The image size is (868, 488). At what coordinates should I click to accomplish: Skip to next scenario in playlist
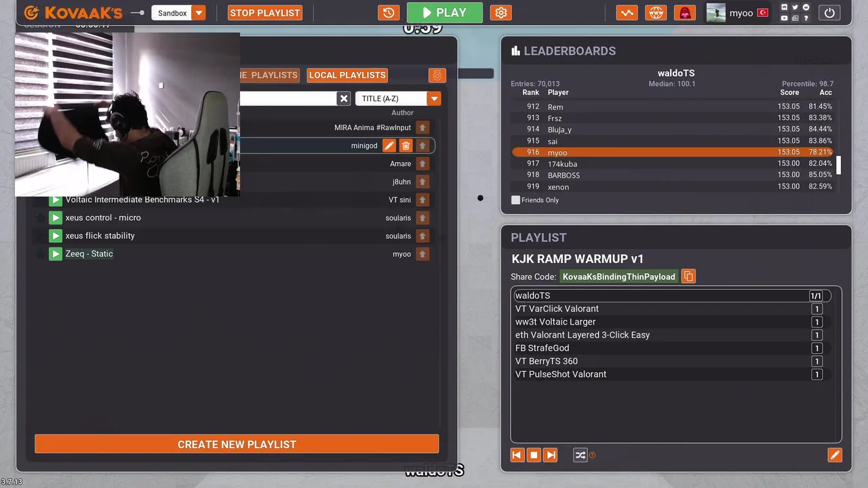click(551, 455)
